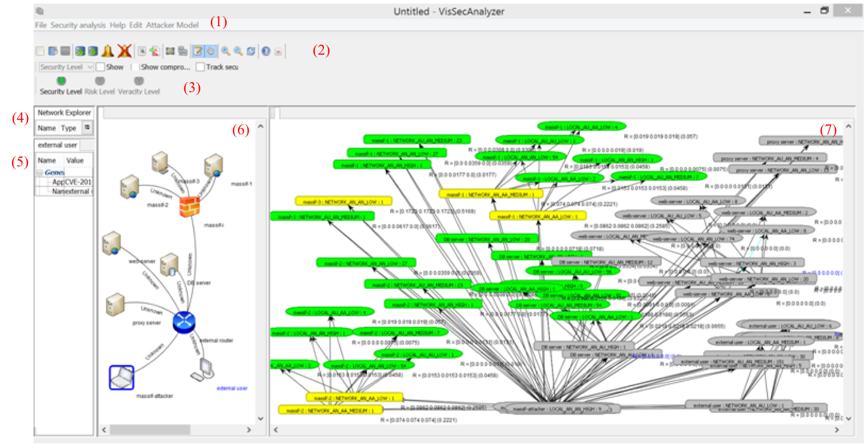Click the zoom in magnifier icon

tap(225, 51)
